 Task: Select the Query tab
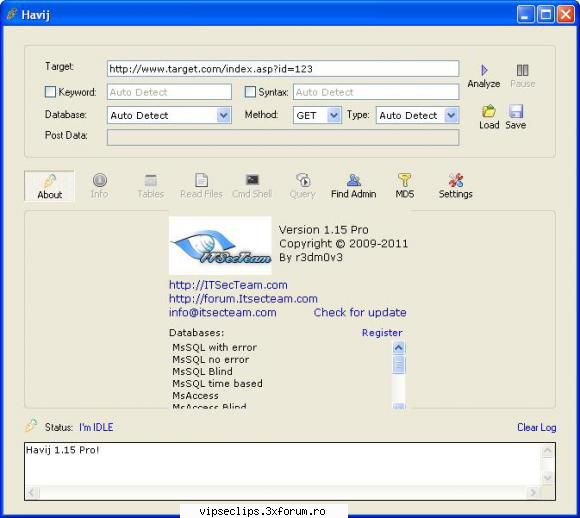(303, 186)
